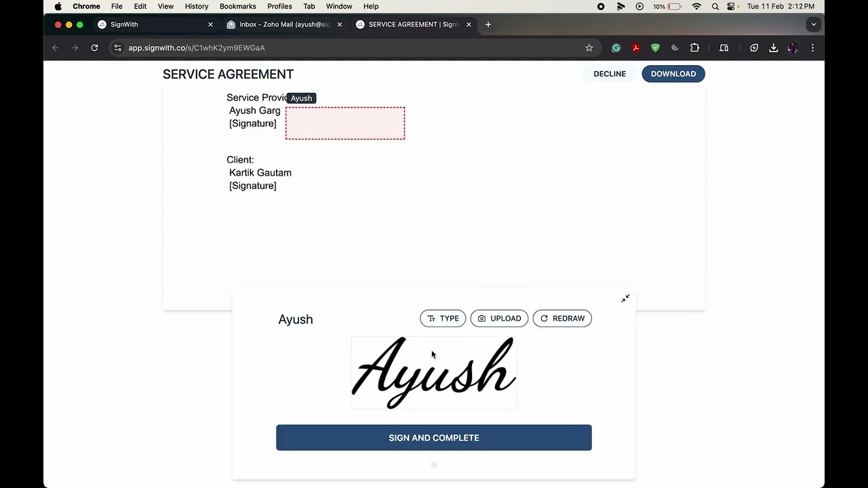
Task: Open the History menu
Action: click(x=197, y=6)
